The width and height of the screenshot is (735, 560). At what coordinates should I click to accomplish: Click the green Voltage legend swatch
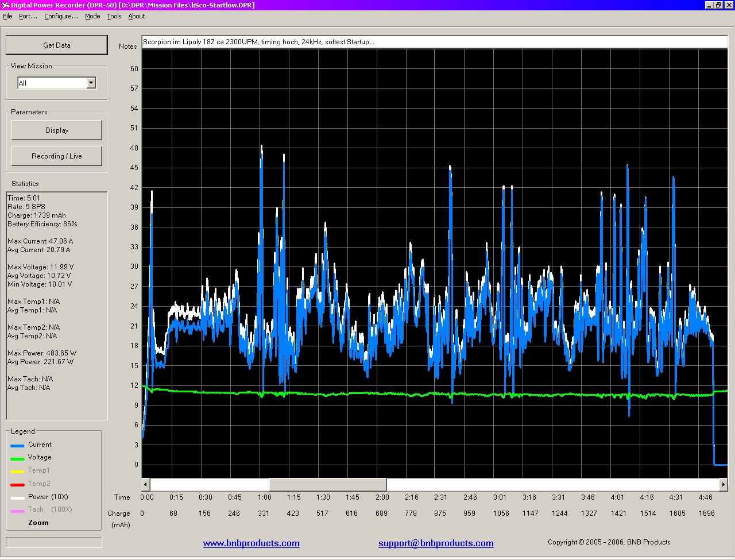[17, 458]
